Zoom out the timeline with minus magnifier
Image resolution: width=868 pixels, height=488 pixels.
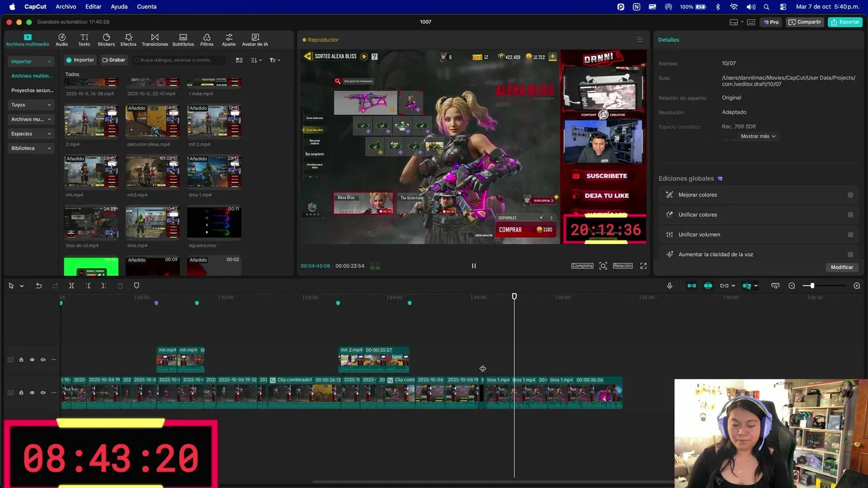(791, 286)
